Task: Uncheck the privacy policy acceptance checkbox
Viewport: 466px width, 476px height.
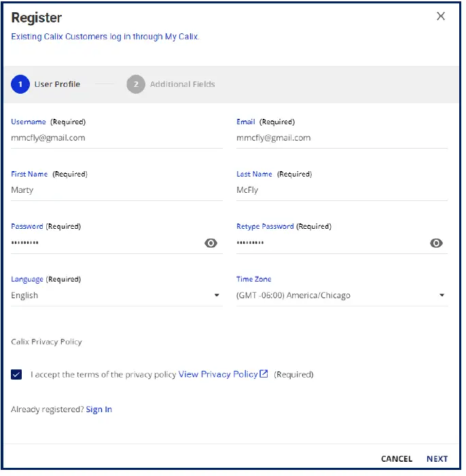Action: (x=17, y=374)
